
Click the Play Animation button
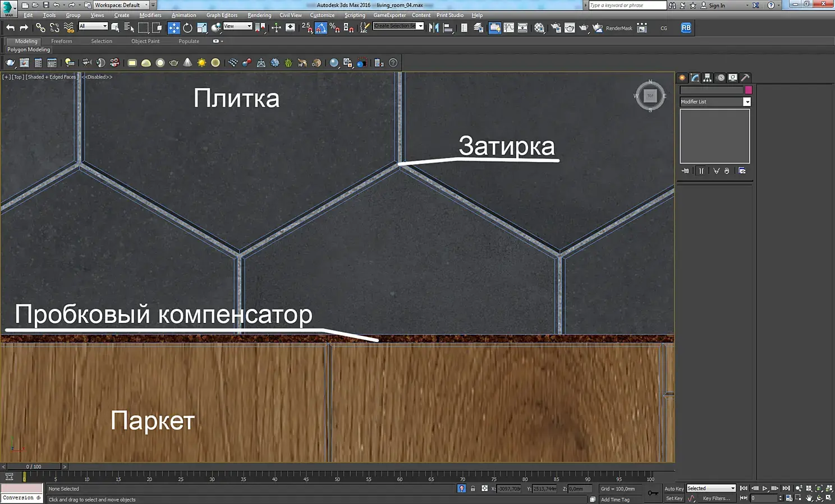pos(765,488)
